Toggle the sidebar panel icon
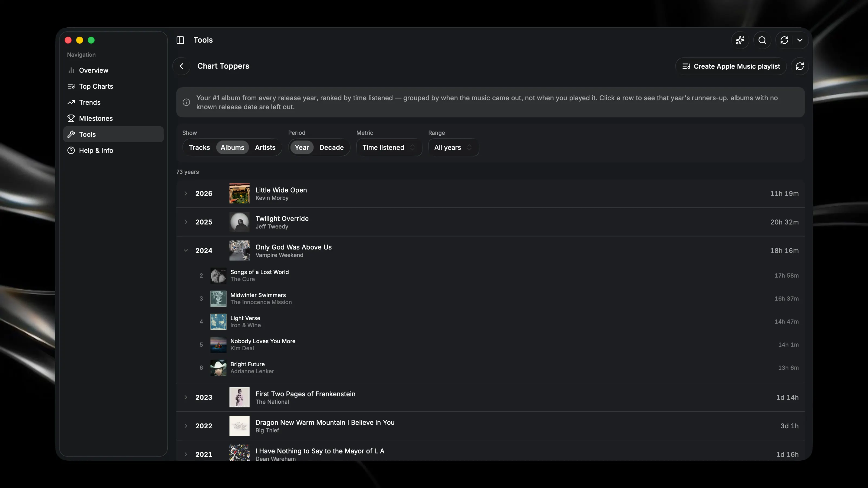The width and height of the screenshot is (868, 488). coord(180,40)
